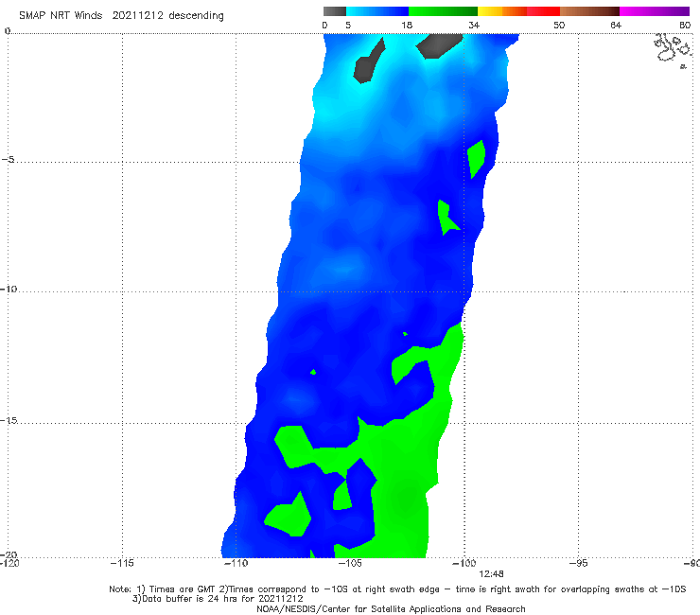Click the longitude axis label '-105'
This screenshot has height=615, width=700.
(x=350, y=563)
